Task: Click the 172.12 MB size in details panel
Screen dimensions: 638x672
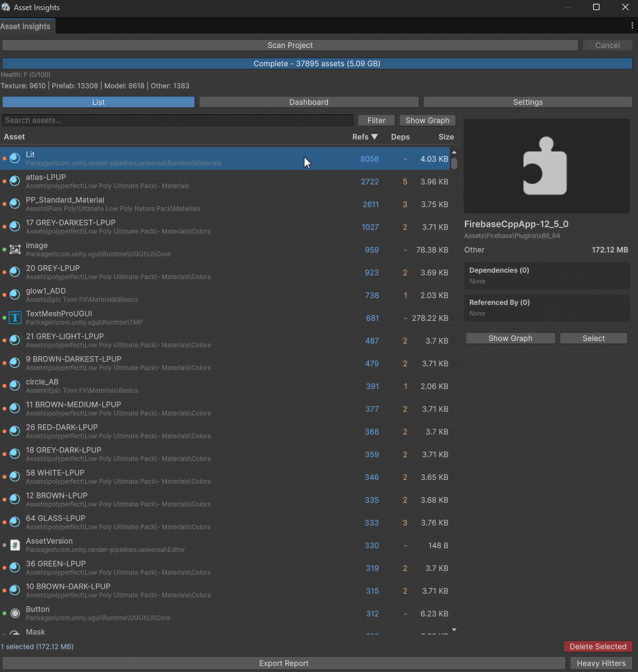Action: 610,249
